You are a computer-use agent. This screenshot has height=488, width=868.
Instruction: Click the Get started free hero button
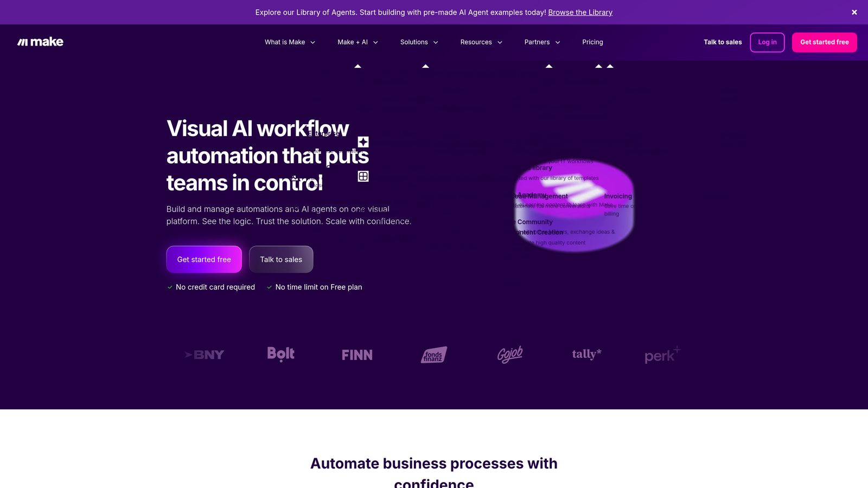point(204,259)
